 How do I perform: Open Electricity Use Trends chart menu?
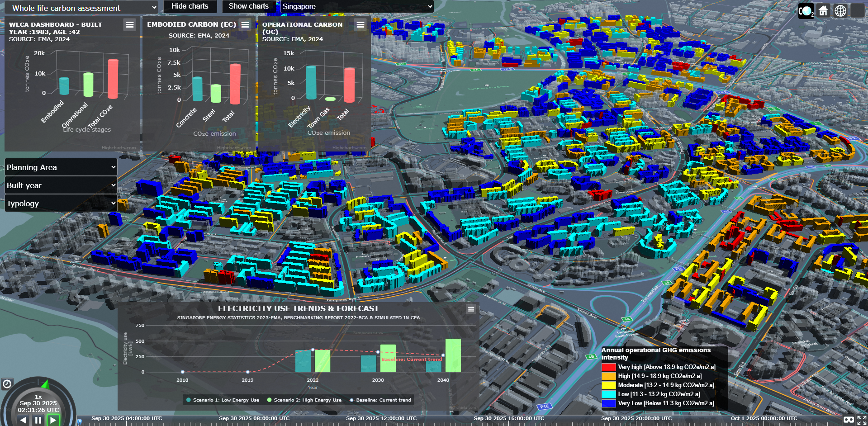(471, 309)
